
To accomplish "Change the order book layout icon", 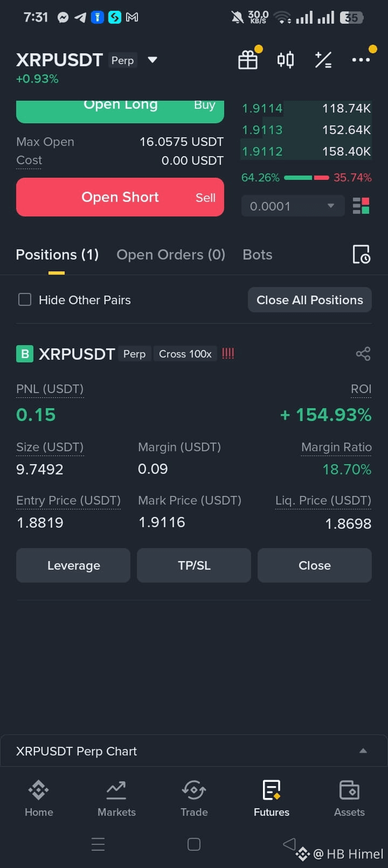I will point(361,206).
